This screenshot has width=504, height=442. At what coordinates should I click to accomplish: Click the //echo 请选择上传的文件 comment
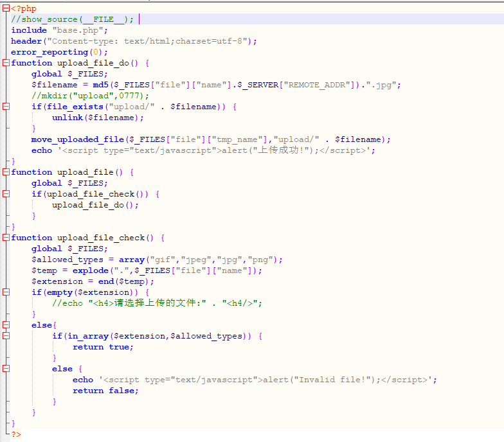(157, 303)
